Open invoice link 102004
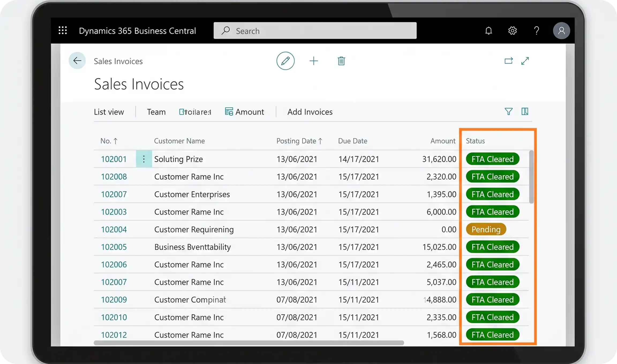The height and width of the screenshot is (364, 617). pos(114,230)
